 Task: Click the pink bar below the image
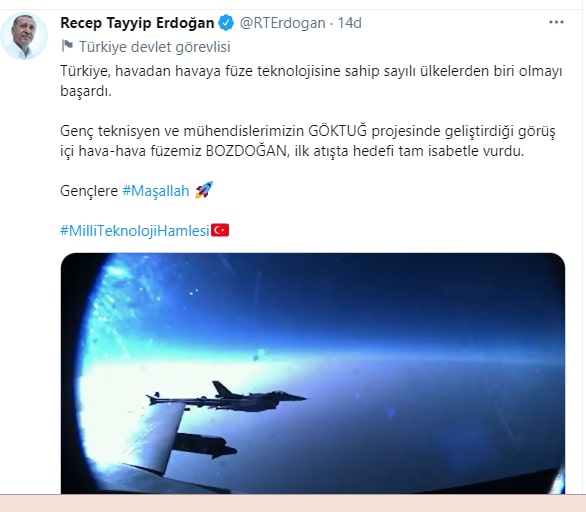pyautogui.click(x=293, y=503)
